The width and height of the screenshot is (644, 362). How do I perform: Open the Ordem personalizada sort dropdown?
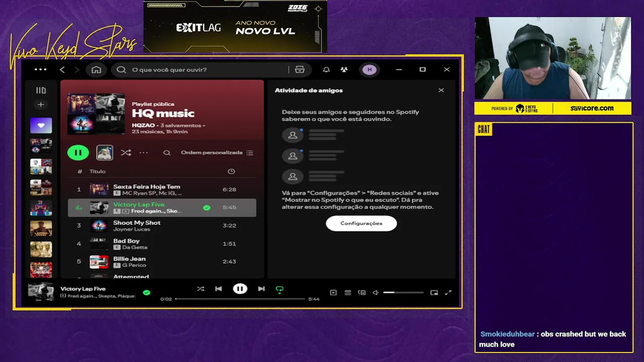pyautogui.click(x=217, y=153)
